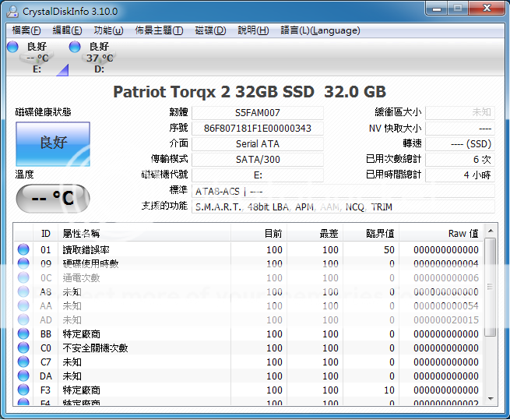Click the serial number field 86F807181F1E00000343
The width and height of the screenshot is (510, 420).
258,129
